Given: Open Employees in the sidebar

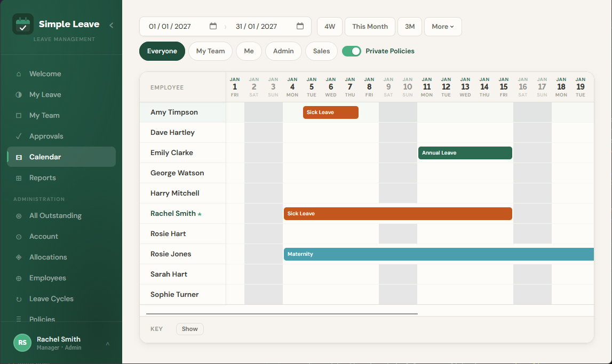Looking at the screenshot, I should pos(61,278).
